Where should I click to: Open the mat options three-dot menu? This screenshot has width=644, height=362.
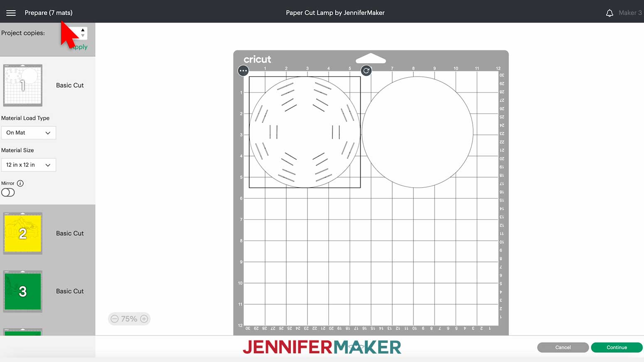pos(243,71)
